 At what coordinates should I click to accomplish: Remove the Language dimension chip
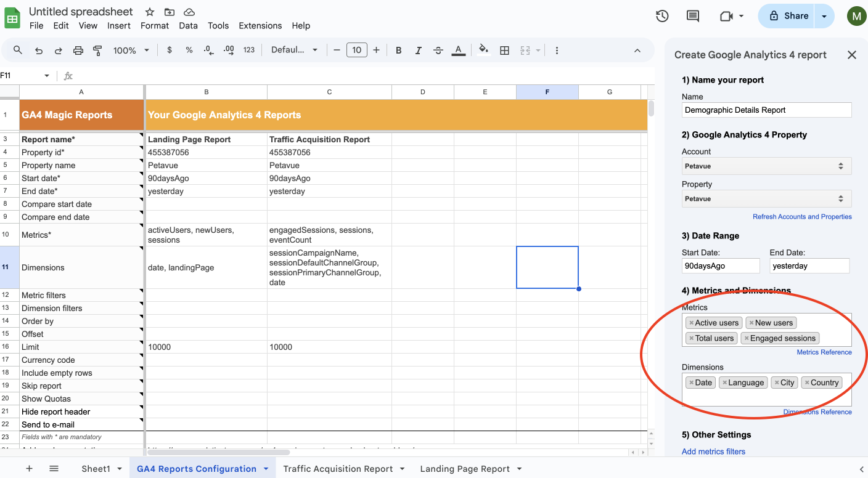point(724,383)
